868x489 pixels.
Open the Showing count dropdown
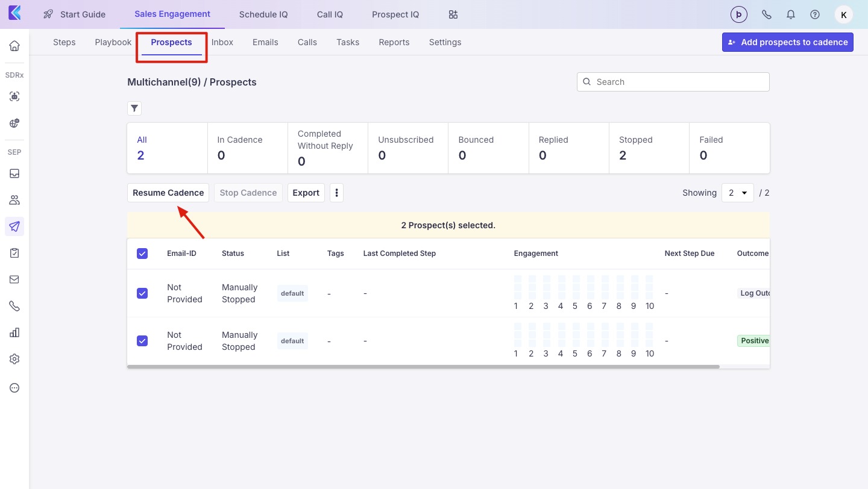click(x=738, y=193)
